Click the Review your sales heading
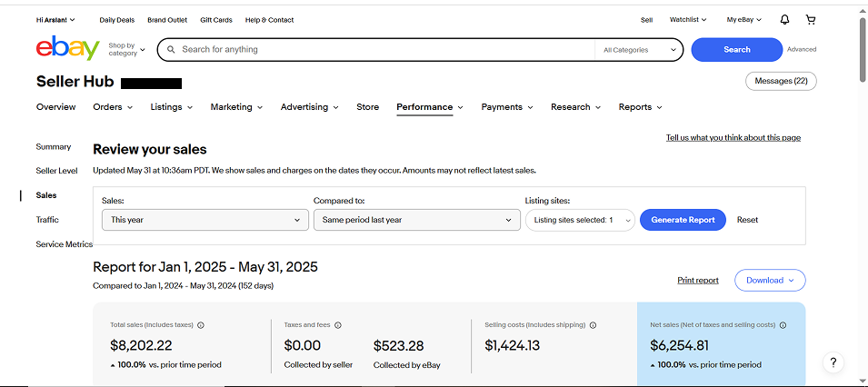 [149, 150]
